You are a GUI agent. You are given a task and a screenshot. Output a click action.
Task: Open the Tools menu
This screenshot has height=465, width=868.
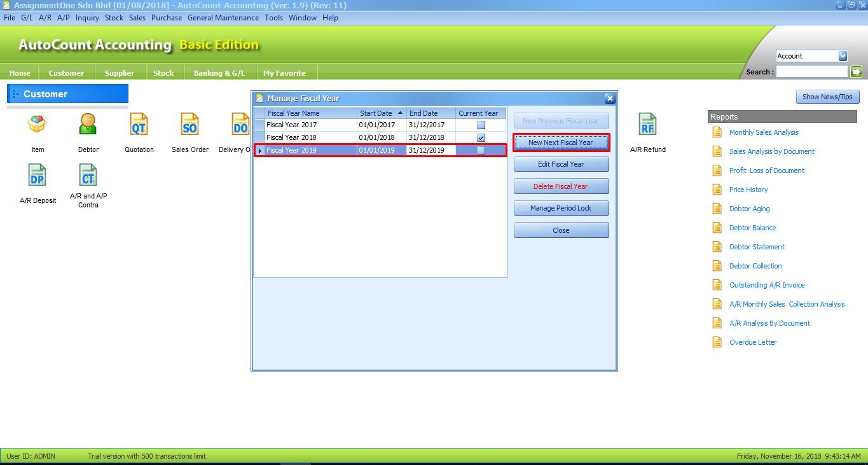[x=274, y=18]
